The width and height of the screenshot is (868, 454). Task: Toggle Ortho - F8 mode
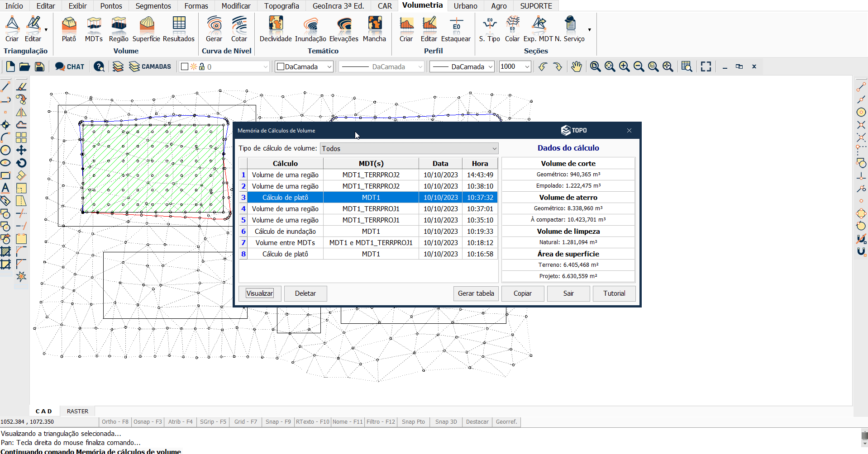pos(115,422)
